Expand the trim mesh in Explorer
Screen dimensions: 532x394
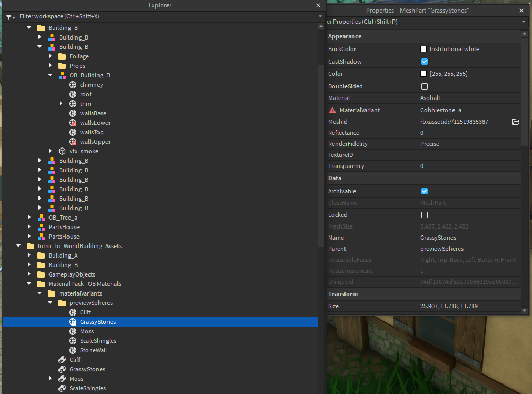click(x=61, y=103)
